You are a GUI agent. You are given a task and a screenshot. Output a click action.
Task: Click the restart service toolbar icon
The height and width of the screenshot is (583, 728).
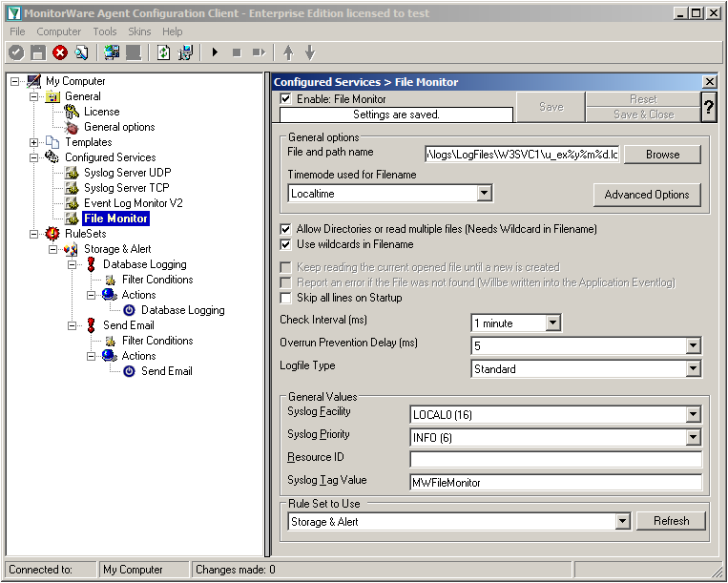click(259, 52)
